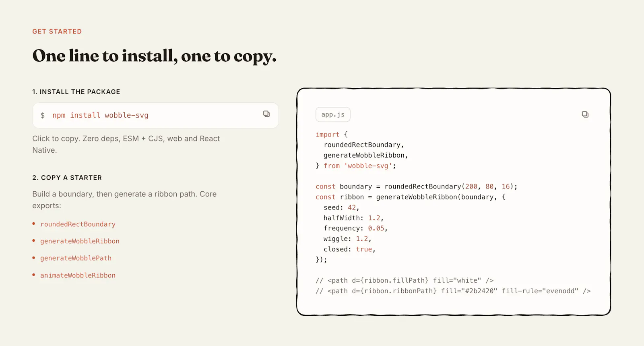Copy the npm install command icon
This screenshot has height=346, width=644.
pos(266,114)
